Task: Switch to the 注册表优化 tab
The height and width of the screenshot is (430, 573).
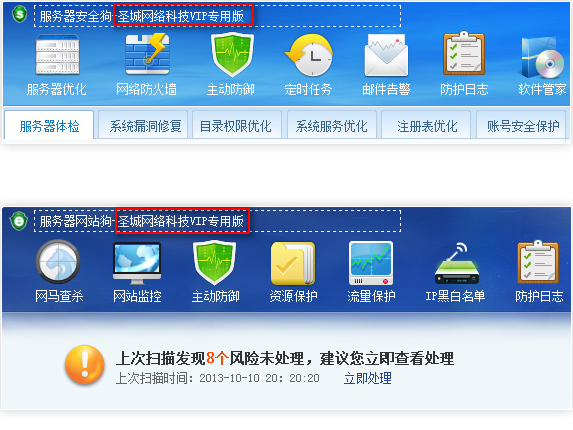Action: tap(426, 125)
